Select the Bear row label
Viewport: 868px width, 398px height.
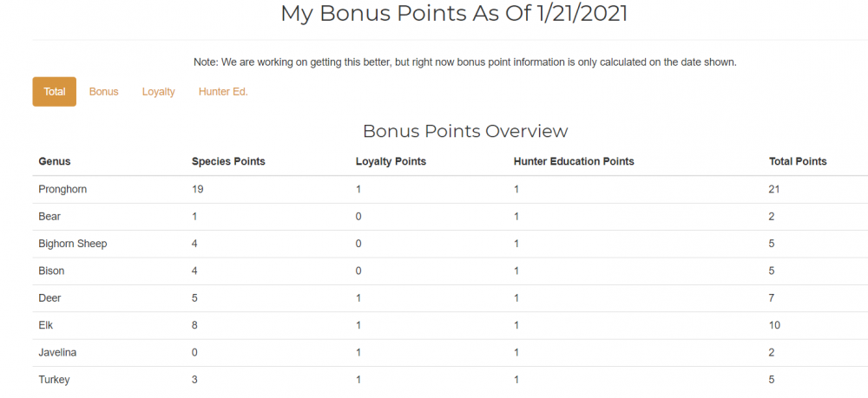click(x=50, y=217)
